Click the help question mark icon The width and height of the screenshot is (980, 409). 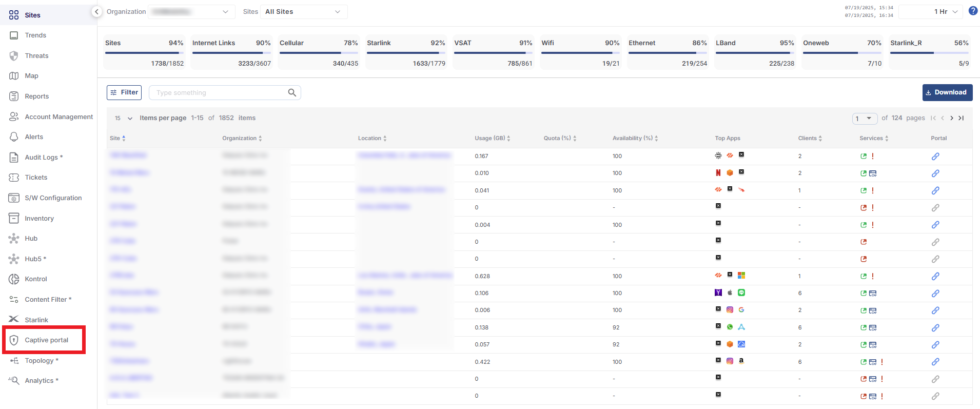pos(973,11)
